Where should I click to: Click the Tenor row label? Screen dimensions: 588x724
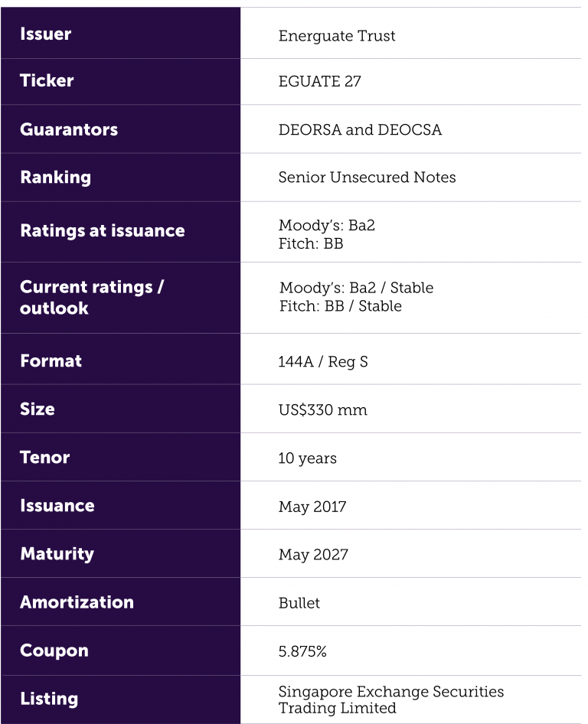click(45, 457)
